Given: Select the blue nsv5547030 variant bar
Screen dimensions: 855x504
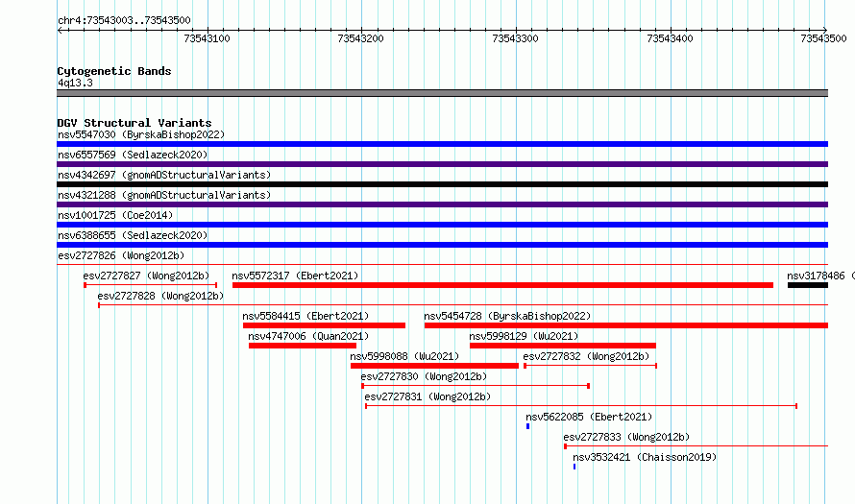Looking at the screenshot, I should (x=442, y=144).
